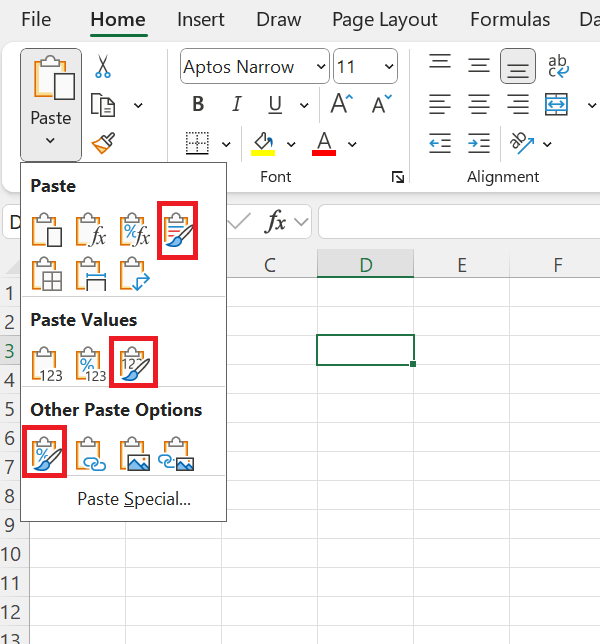The width and height of the screenshot is (603, 644).
Task: Choose Values & Number Formatting option
Action: coord(90,363)
